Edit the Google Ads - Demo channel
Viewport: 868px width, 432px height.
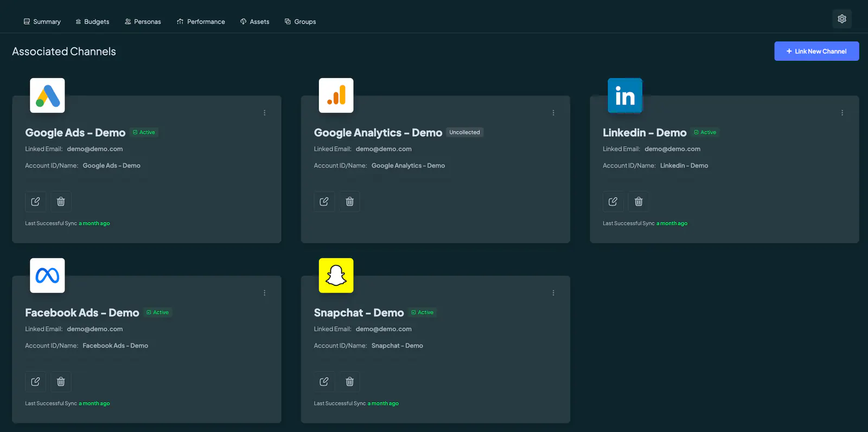tap(35, 201)
